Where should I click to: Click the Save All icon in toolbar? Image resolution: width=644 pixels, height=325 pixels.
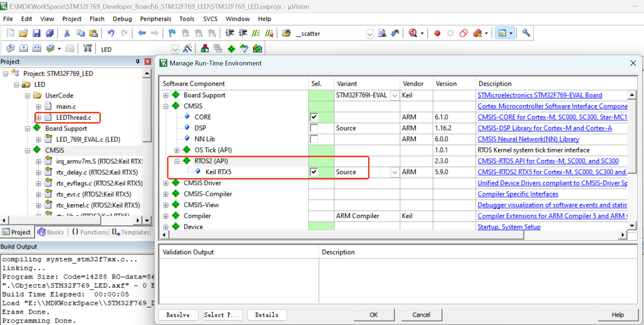pyautogui.click(x=50, y=33)
